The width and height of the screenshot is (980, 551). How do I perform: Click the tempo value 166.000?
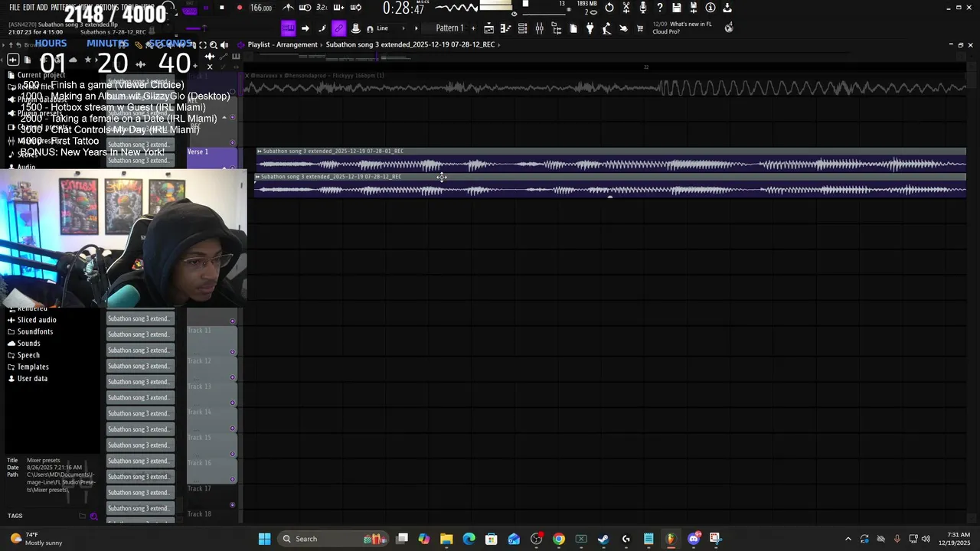click(261, 8)
